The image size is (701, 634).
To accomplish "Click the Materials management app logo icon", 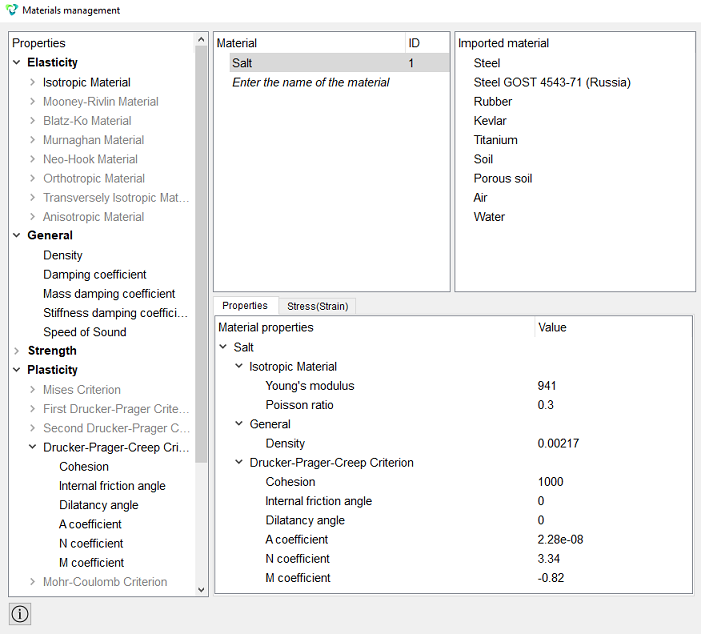I will pyautogui.click(x=12, y=10).
